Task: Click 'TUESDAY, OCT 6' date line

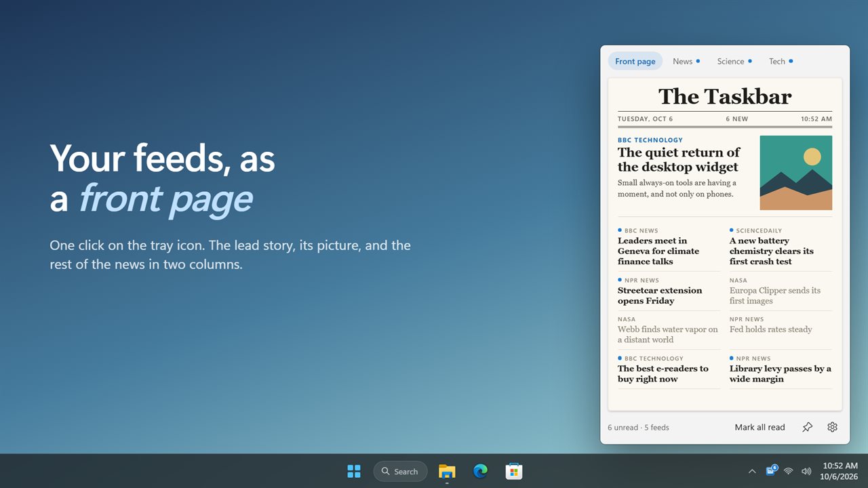Action: coord(645,119)
